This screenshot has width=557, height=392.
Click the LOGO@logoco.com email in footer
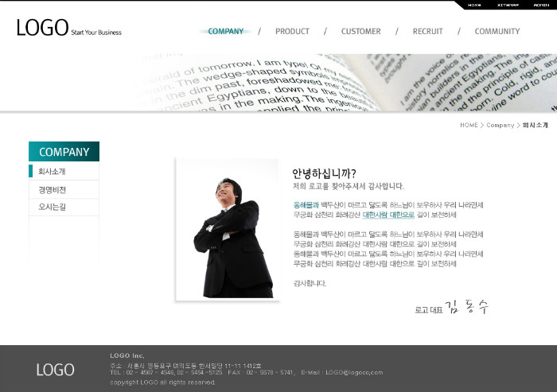354,372
